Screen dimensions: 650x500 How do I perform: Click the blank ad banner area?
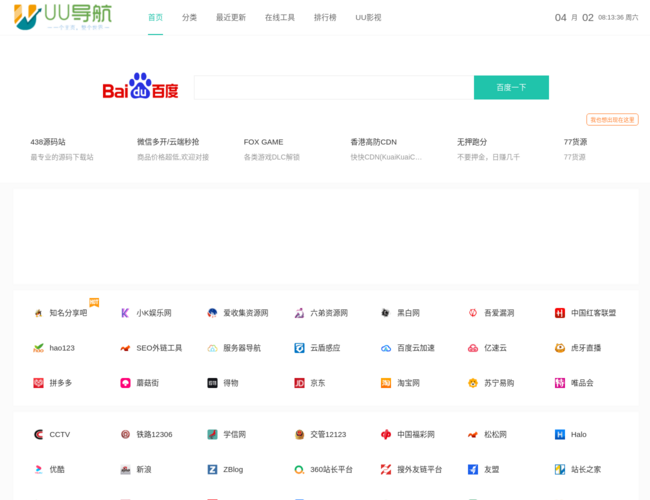coord(326,236)
